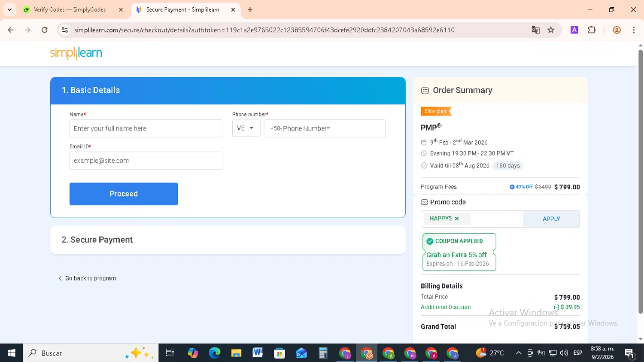The width and height of the screenshot is (644, 362).
Task: Bookmark this page with star
Action: click(x=551, y=30)
